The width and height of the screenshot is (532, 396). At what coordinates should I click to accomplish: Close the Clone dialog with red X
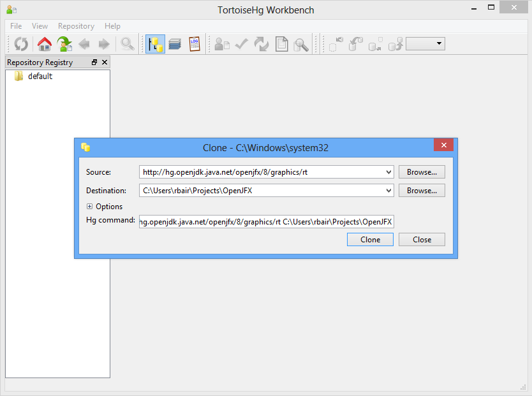pyautogui.click(x=443, y=145)
